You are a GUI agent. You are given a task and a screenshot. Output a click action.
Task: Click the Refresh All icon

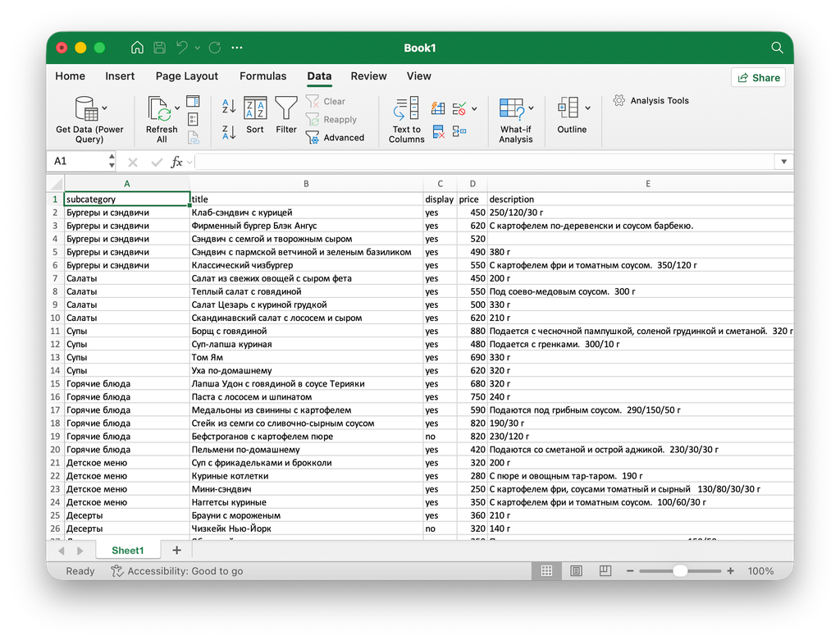pos(160,109)
